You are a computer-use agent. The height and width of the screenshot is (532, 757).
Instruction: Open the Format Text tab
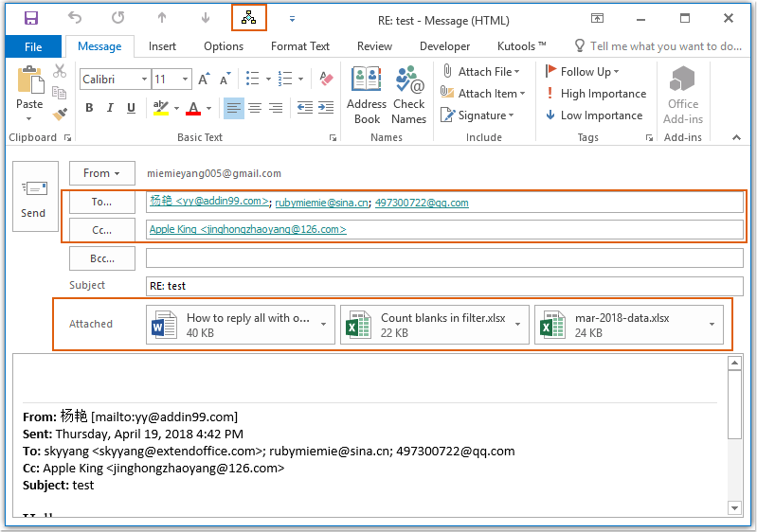299,46
